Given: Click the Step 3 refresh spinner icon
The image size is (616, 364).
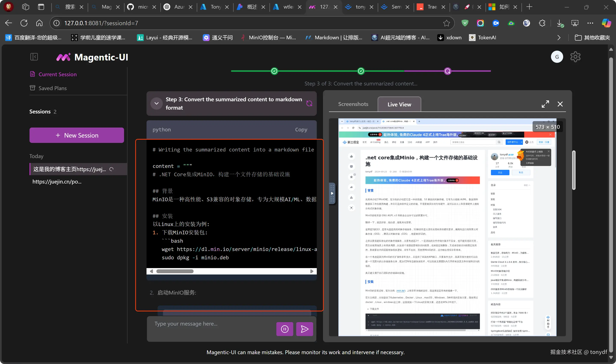Looking at the screenshot, I should click(x=309, y=104).
